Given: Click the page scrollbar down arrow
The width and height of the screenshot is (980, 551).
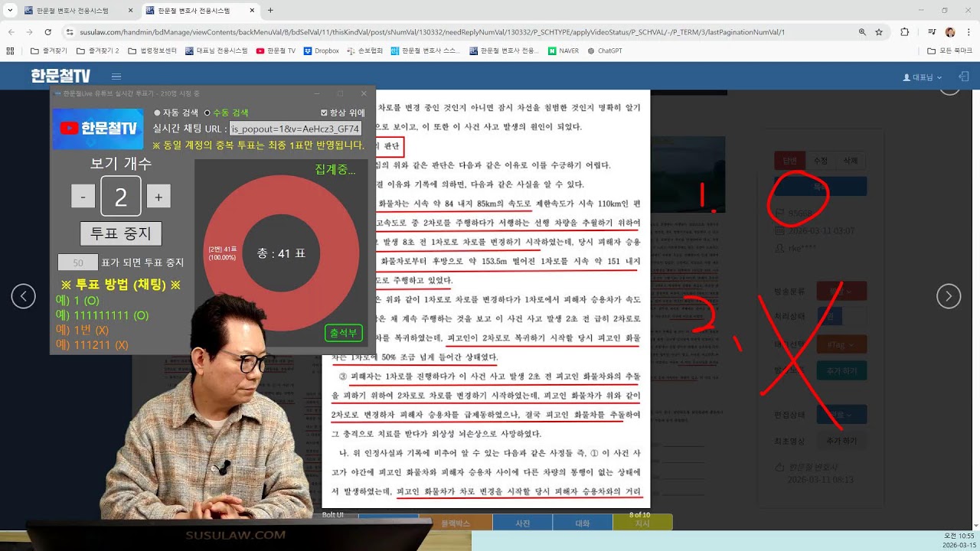Looking at the screenshot, I should pyautogui.click(x=975, y=526).
